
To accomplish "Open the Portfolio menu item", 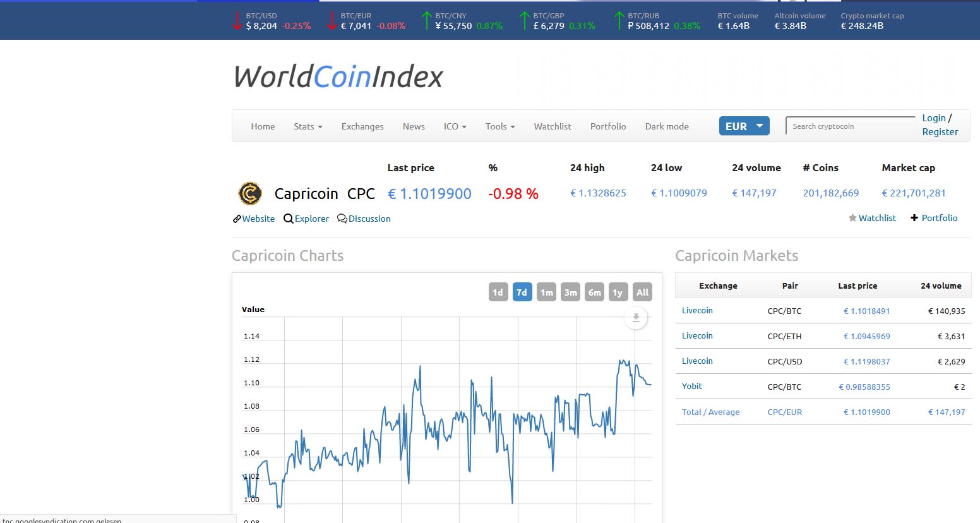I will tap(608, 126).
